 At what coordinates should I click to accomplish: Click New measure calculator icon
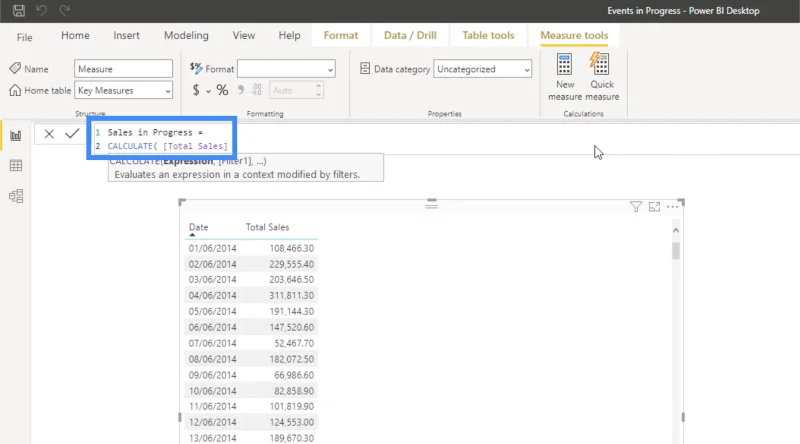(564, 65)
